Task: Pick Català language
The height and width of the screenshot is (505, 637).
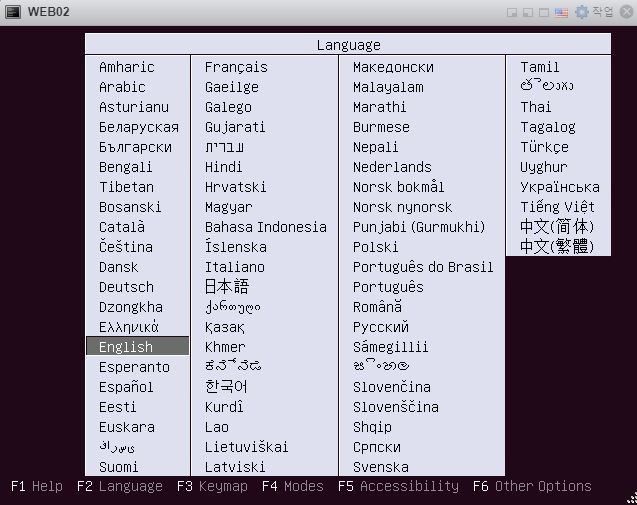Action: coord(122,227)
